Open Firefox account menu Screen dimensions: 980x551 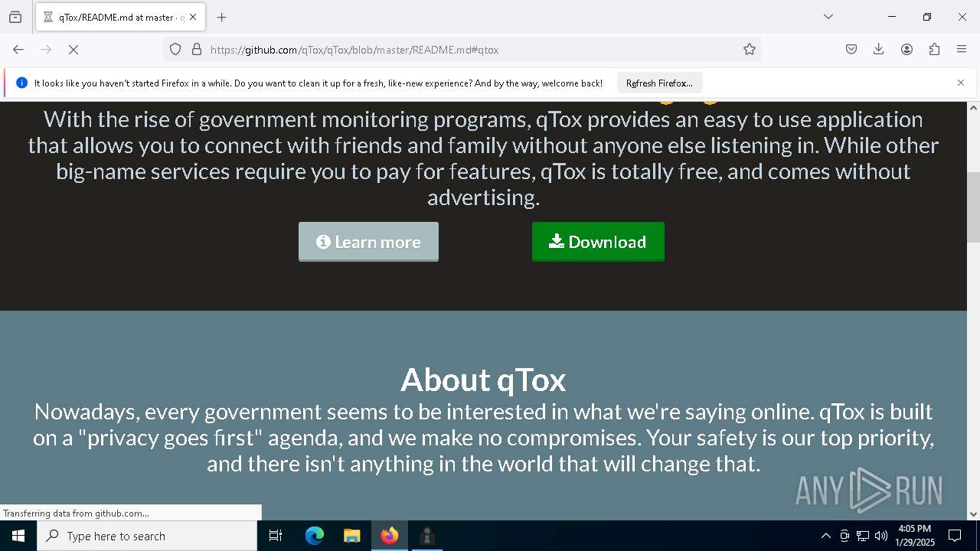click(x=906, y=50)
